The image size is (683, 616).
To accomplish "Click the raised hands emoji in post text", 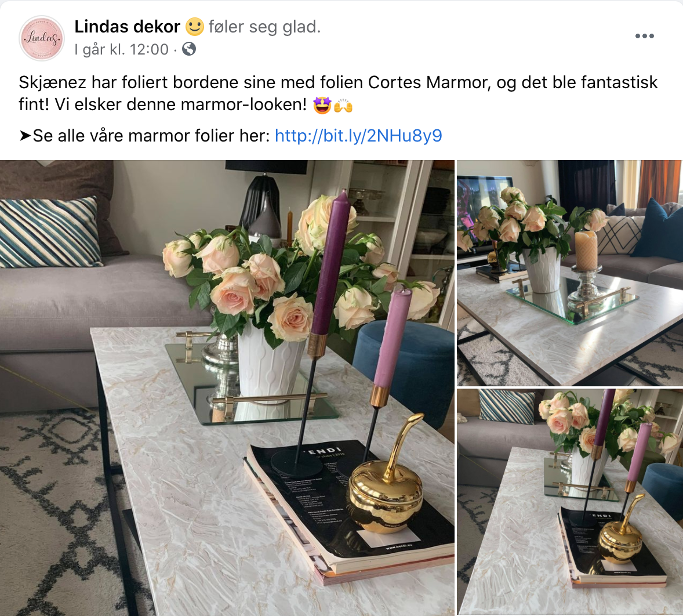I will 343,105.
